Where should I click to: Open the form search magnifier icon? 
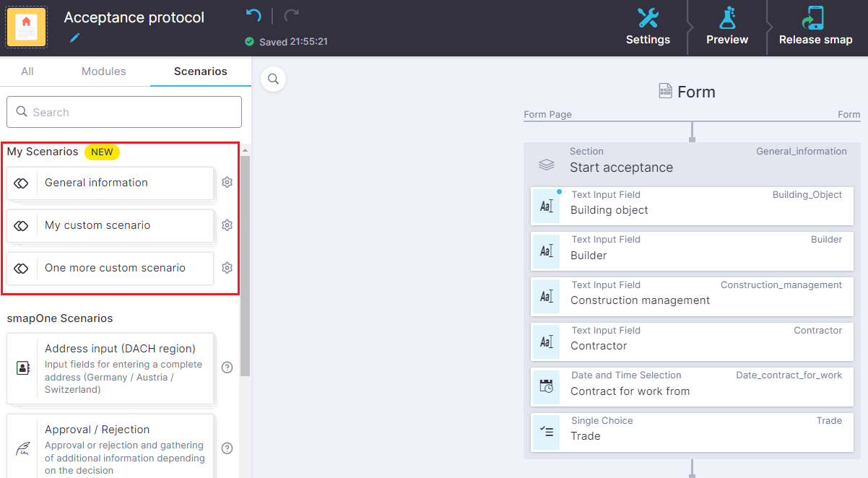(x=273, y=79)
